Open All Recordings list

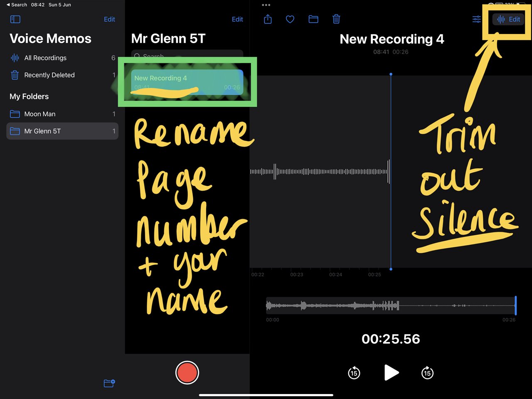[62, 58]
